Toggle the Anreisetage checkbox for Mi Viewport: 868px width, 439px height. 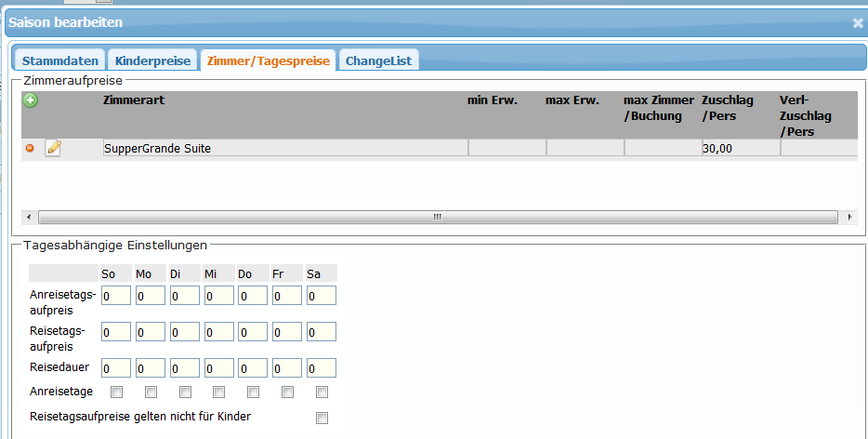click(219, 392)
